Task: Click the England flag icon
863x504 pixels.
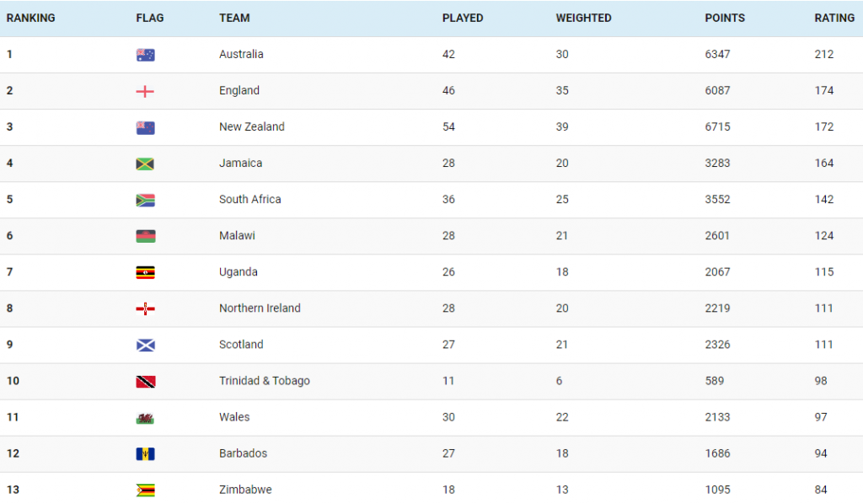Action: tap(145, 91)
